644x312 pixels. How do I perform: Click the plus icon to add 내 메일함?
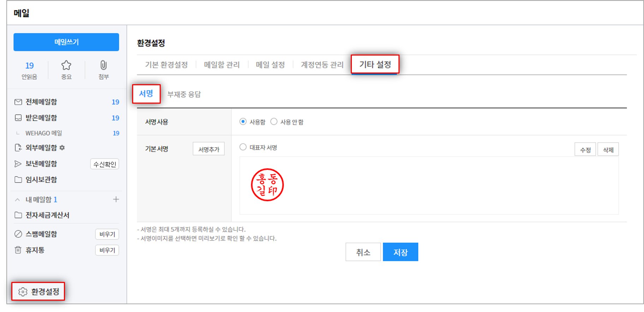point(116,200)
